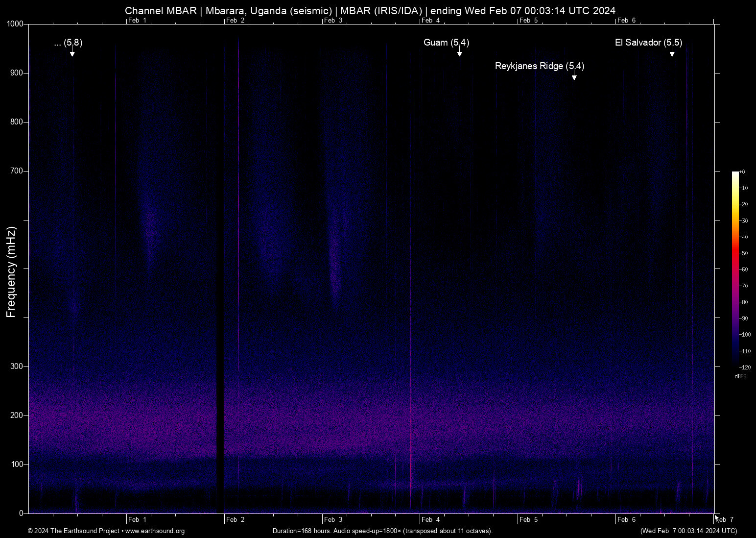This screenshot has height=538, width=756.
Task: Select the Guam (5.4) event label
Action: coord(446,43)
